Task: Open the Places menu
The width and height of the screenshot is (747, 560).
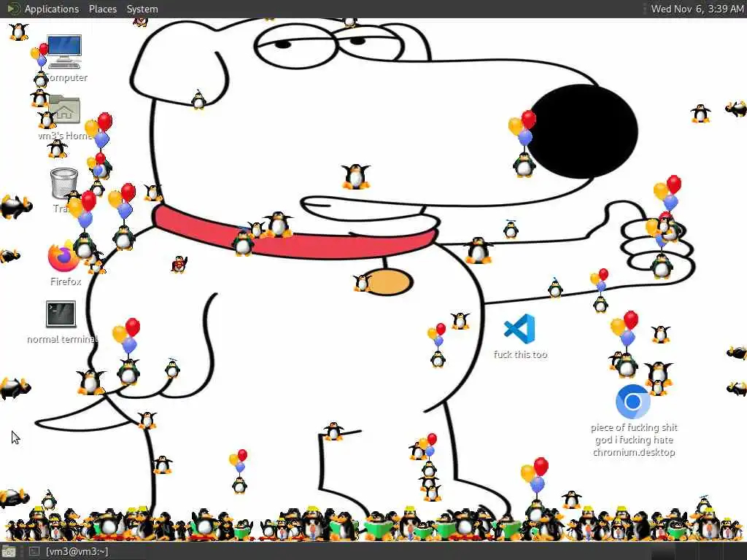Action: pos(102,9)
